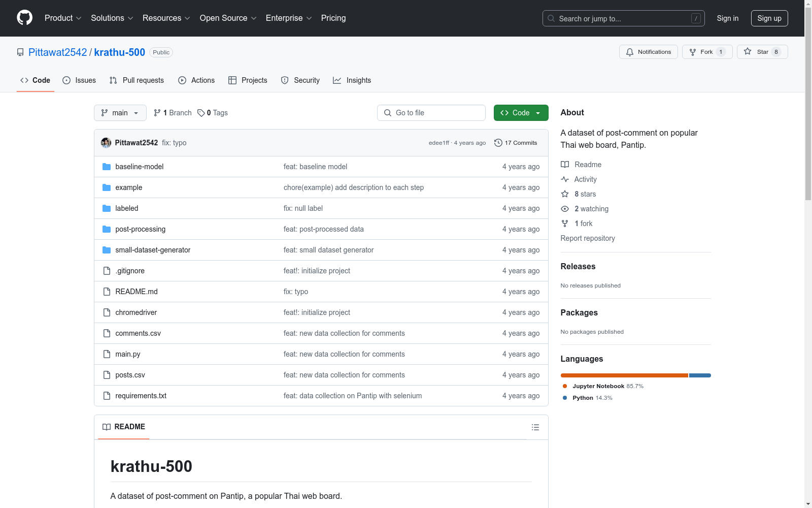Open the Actions tab
Image resolution: width=812 pixels, height=508 pixels.
(196, 80)
